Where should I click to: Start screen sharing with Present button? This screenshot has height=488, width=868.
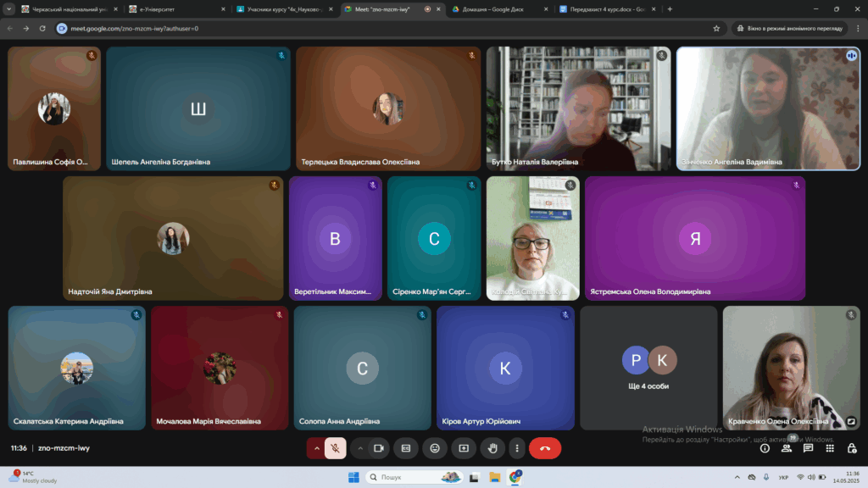click(x=464, y=447)
